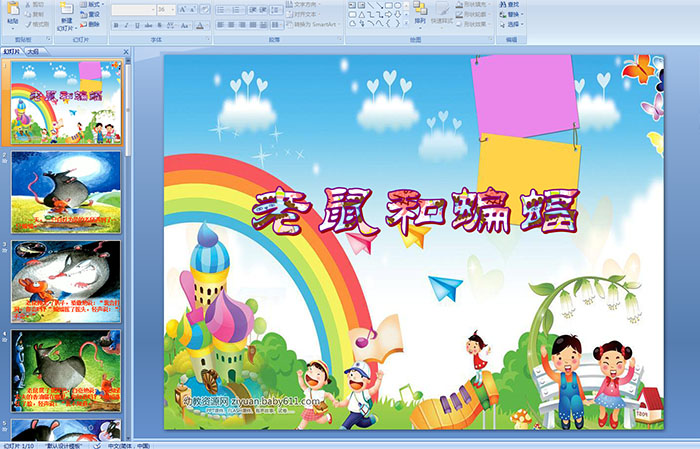The image size is (700, 449).
Task: Open the character spacing (AV) options
Action: point(171,25)
